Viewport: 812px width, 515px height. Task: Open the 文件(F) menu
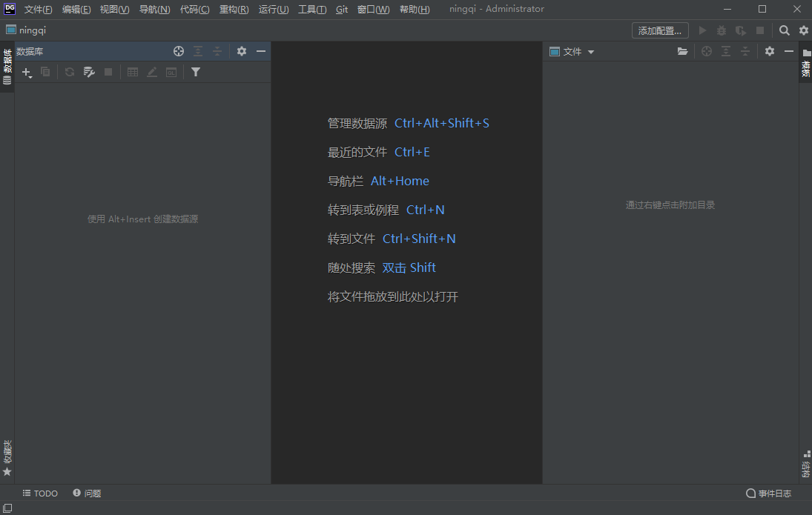39,10
